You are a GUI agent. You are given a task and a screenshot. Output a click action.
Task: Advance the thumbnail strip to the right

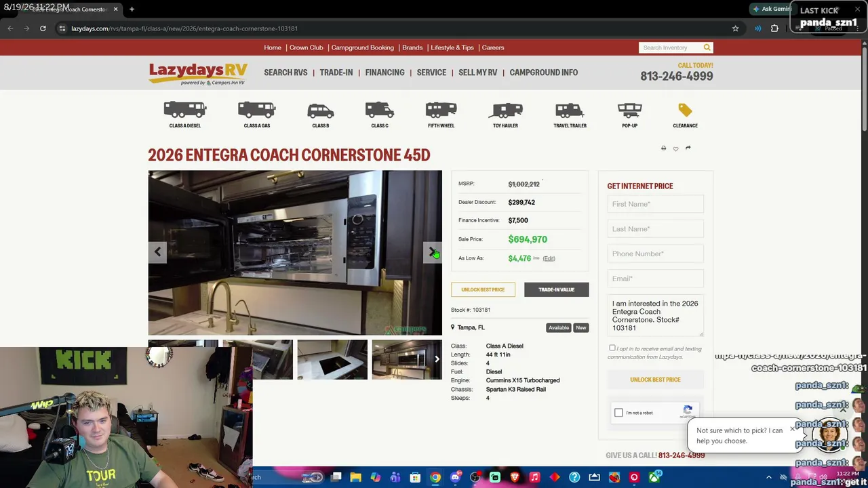coord(437,359)
